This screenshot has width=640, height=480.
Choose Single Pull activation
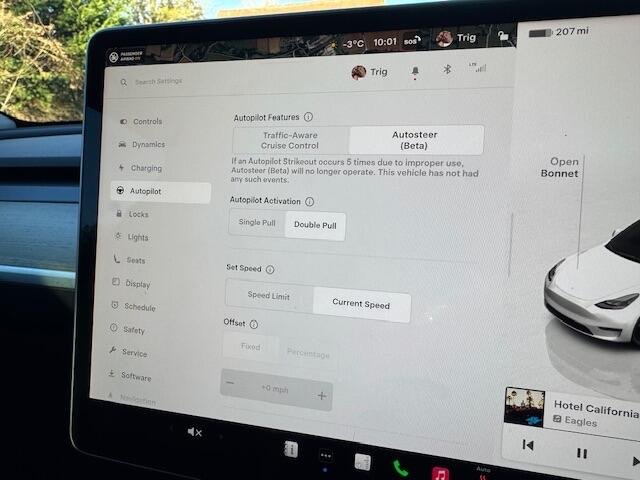point(257,223)
